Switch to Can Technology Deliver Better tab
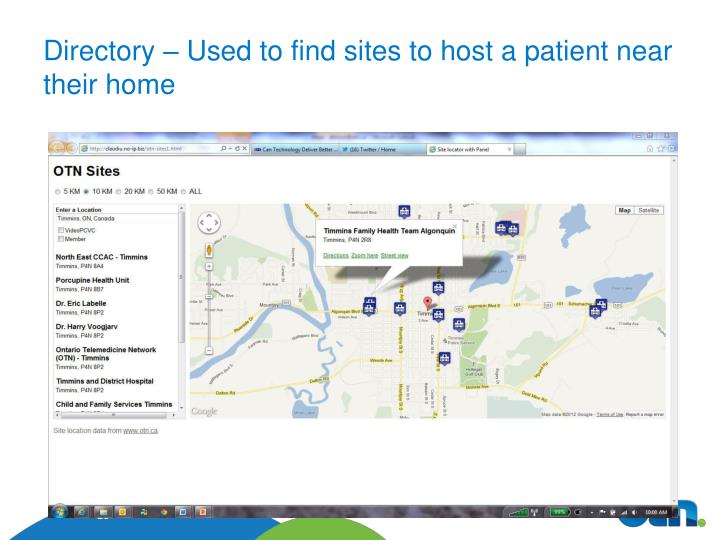This screenshot has height=540, width=720. tap(297, 149)
